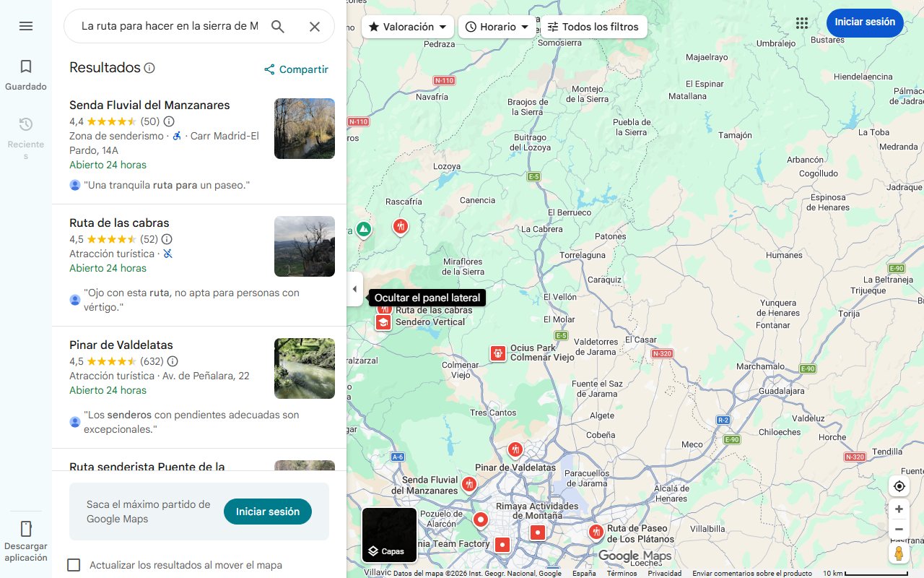924x578 pixels.
Task: Open the Capas map layers icon
Action: pos(389,535)
